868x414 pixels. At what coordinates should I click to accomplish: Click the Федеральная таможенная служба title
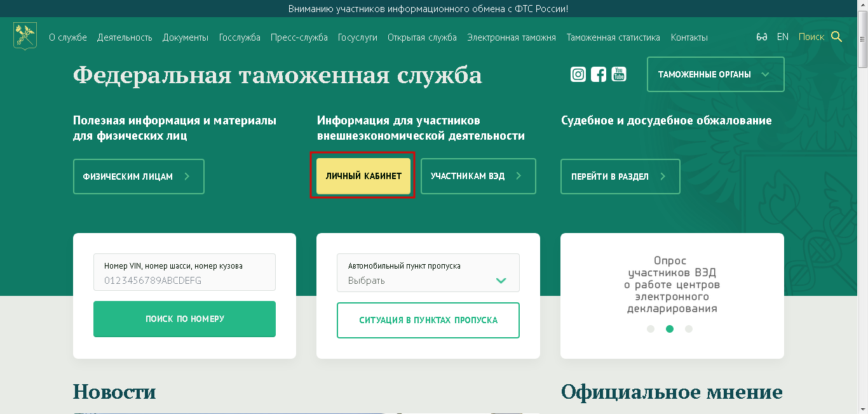pyautogui.click(x=278, y=76)
